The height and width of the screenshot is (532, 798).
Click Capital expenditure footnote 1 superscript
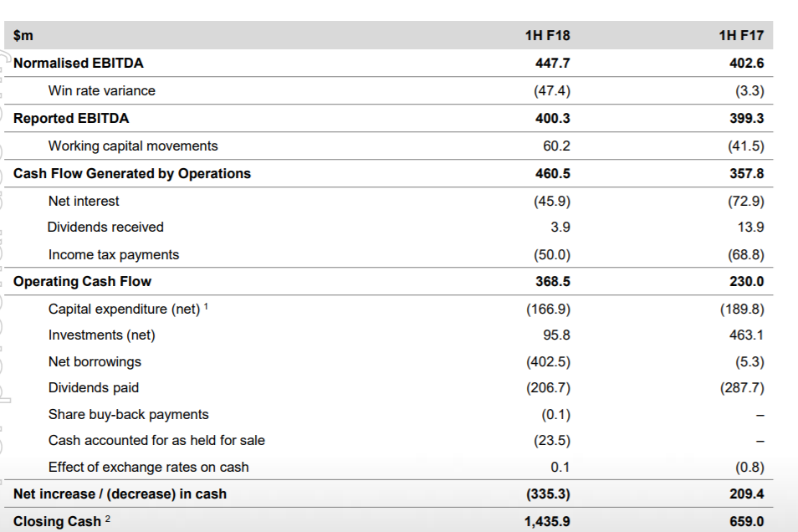[x=206, y=306]
